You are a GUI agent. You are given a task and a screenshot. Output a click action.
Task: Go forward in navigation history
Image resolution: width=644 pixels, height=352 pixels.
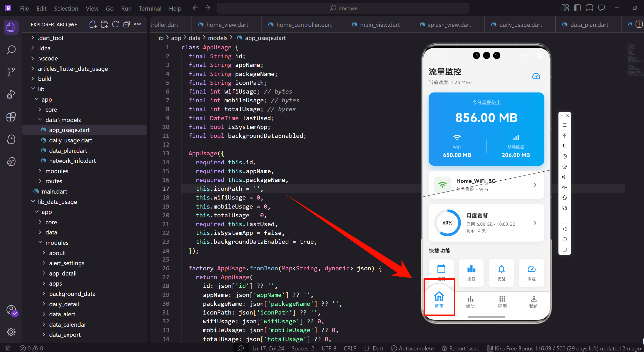tap(208, 8)
